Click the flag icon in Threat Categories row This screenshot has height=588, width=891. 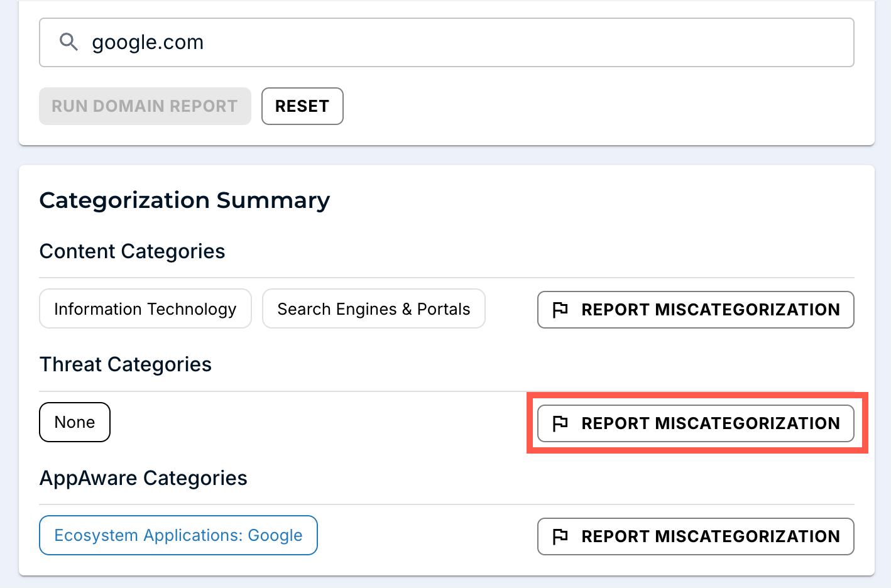560,423
